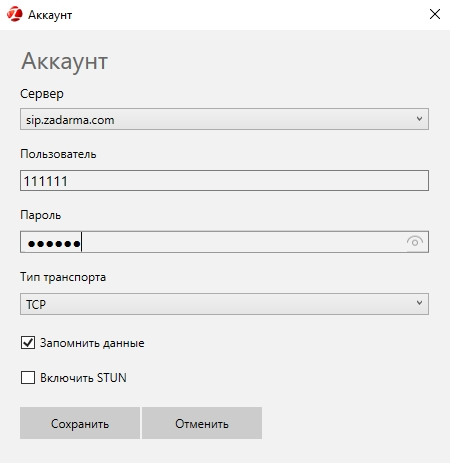Click the Запомнить данные label text
Image resolution: width=450 pixels, height=463 pixels.
pos(92,343)
